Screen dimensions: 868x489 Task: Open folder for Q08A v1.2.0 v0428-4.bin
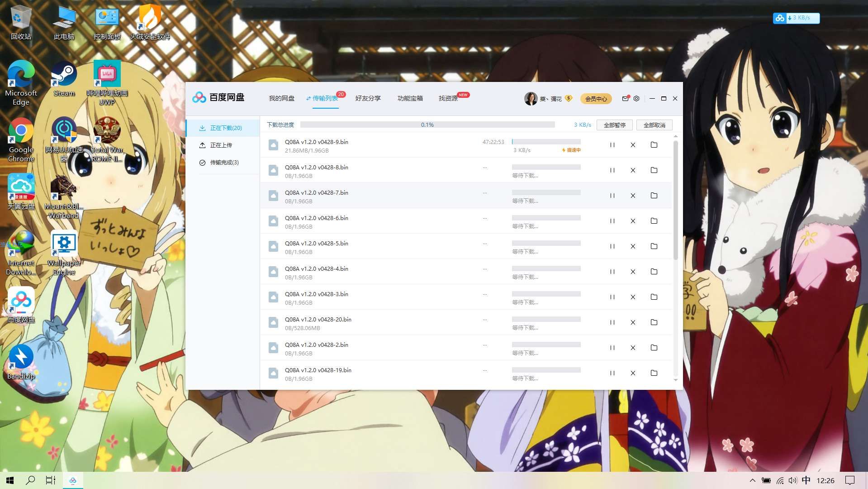tap(654, 272)
